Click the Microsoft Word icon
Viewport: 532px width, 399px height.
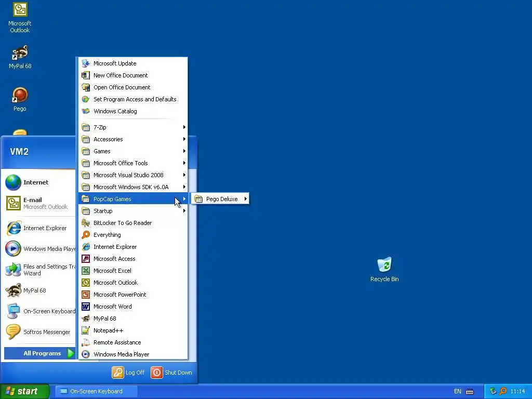tap(86, 307)
